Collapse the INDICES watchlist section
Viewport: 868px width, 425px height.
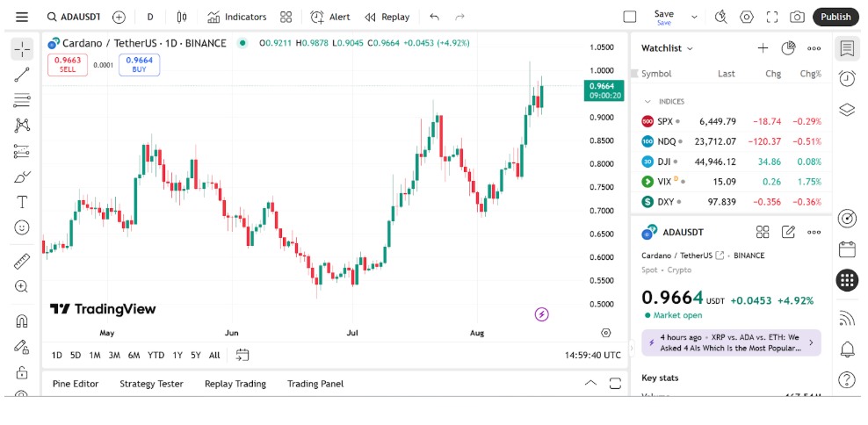tap(647, 101)
